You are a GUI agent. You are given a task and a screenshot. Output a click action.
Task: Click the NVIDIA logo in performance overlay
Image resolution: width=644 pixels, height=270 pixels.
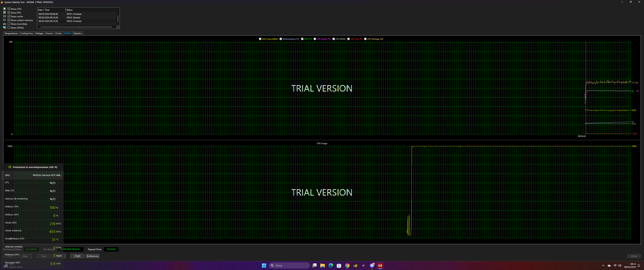tap(10, 167)
